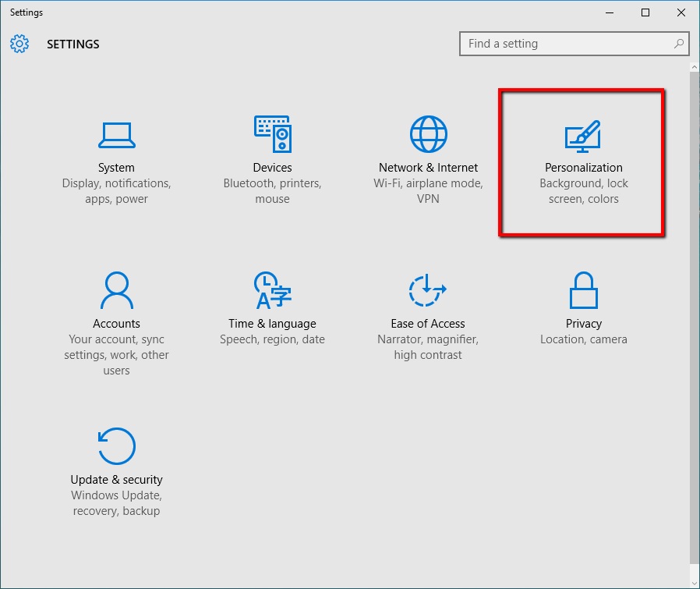Open the Devices keyboard and speaker icon

tap(272, 134)
